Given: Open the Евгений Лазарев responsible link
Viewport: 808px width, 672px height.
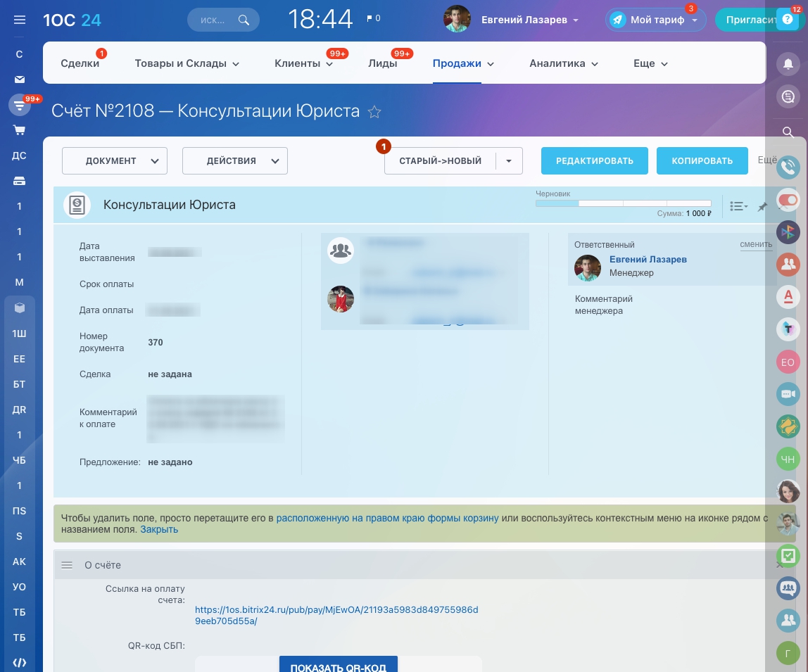Looking at the screenshot, I should coord(648,259).
